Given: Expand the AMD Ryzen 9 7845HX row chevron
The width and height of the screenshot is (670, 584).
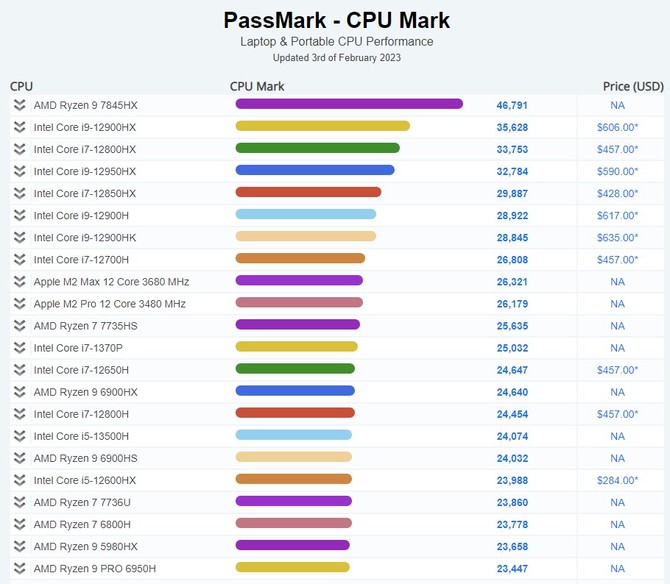Looking at the screenshot, I should 19,105.
